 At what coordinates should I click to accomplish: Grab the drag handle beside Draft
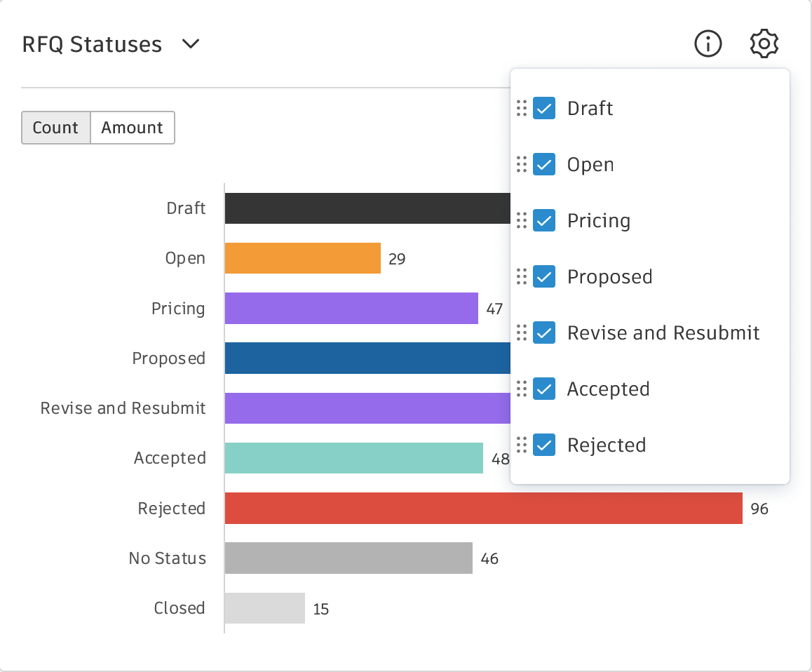521,108
